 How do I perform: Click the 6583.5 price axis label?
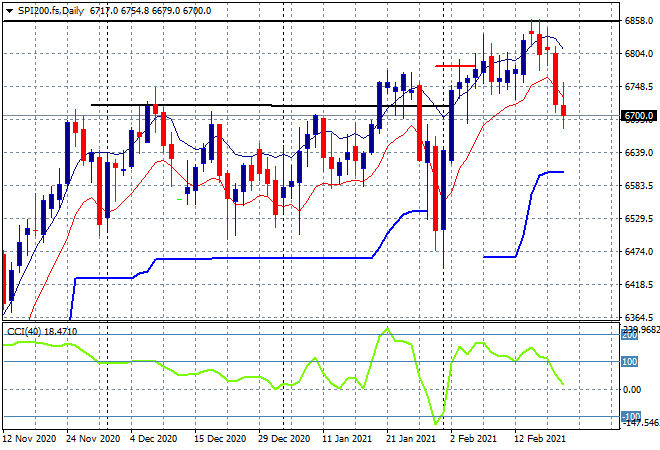tap(639, 186)
